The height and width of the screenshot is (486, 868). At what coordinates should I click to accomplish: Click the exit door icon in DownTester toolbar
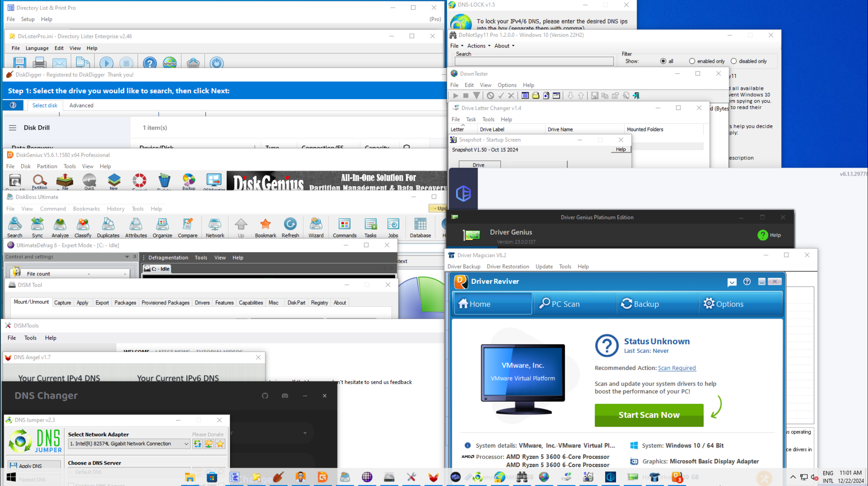(x=636, y=96)
